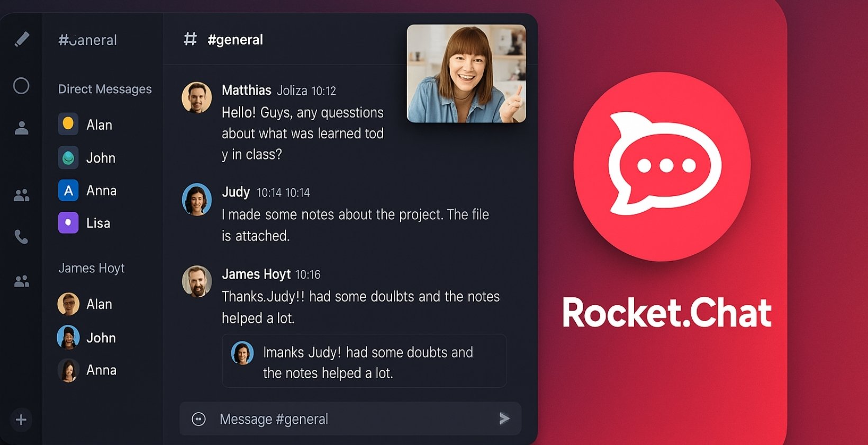Click the James Hoyt section heading
The height and width of the screenshot is (445, 868).
pyautogui.click(x=92, y=268)
